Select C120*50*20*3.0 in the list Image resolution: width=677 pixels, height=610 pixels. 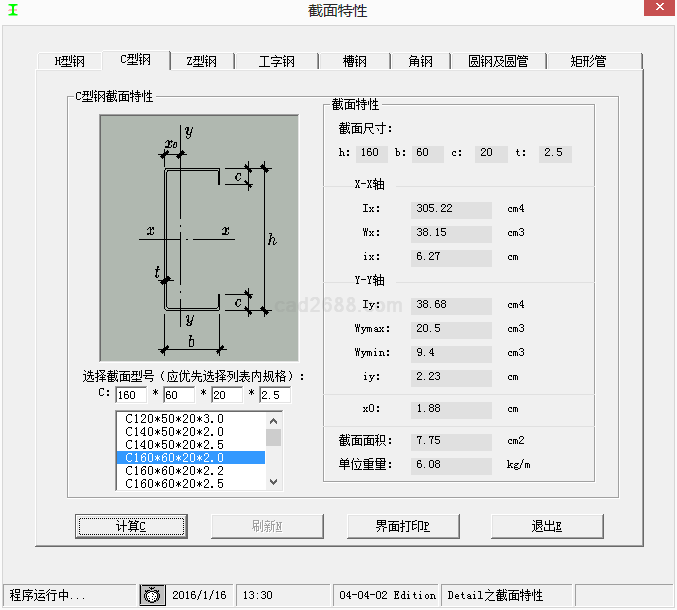174,419
